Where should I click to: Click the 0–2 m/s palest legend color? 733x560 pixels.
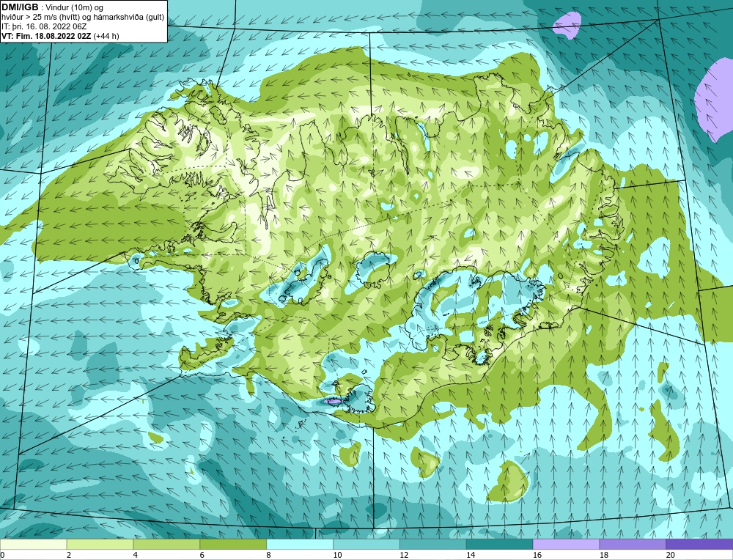(33, 544)
